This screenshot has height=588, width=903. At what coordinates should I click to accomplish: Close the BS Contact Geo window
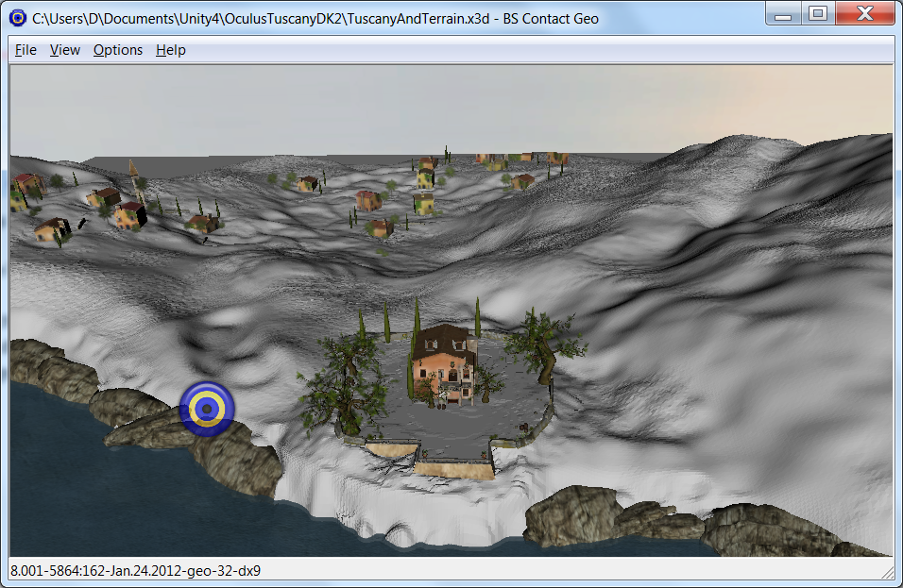(865, 13)
